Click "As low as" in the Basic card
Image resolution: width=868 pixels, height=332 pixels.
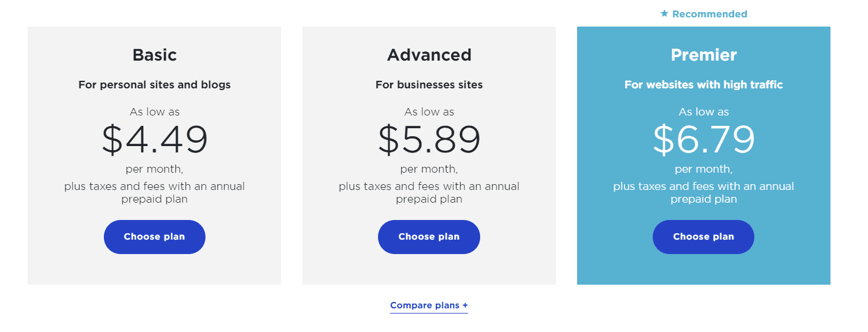154,112
